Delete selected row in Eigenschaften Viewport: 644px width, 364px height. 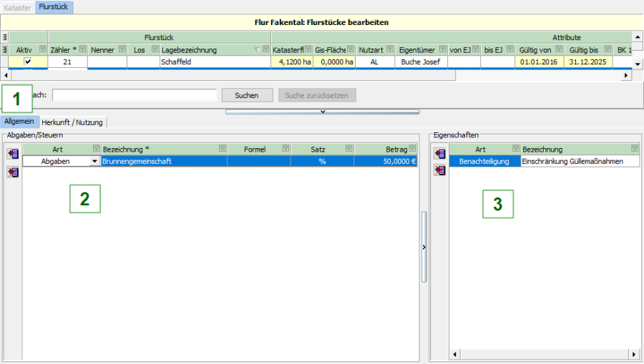coord(439,170)
